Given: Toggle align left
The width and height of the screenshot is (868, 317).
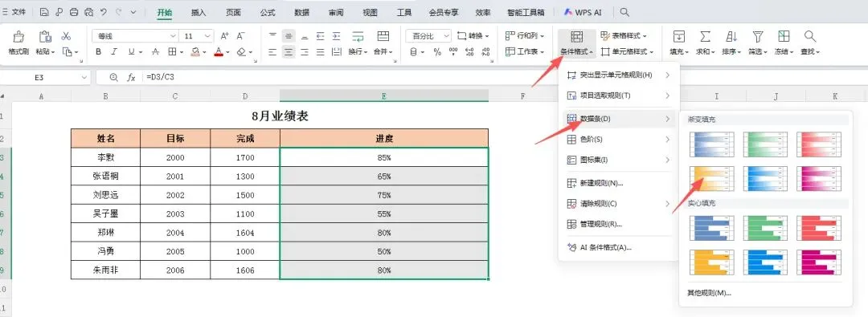Looking at the screenshot, I should [x=272, y=52].
